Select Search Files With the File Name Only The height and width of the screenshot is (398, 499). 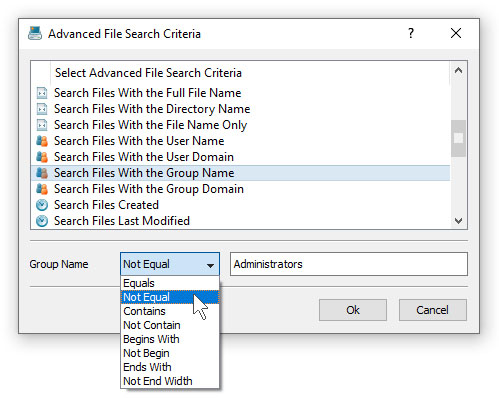(240, 125)
